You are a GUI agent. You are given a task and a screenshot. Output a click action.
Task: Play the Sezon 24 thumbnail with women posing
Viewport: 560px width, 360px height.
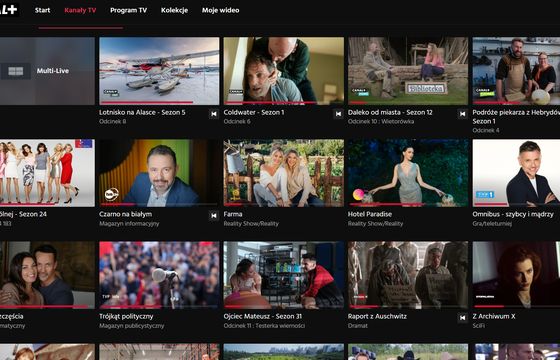coord(47,173)
